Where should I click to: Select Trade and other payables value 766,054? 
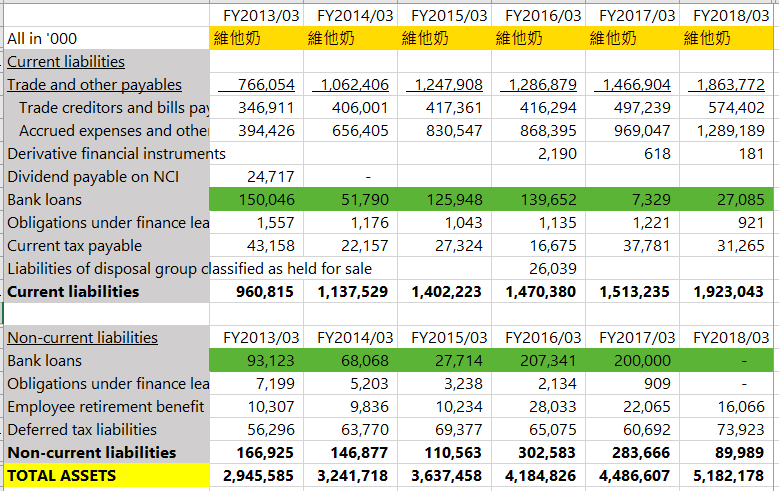[x=256, y=84]
